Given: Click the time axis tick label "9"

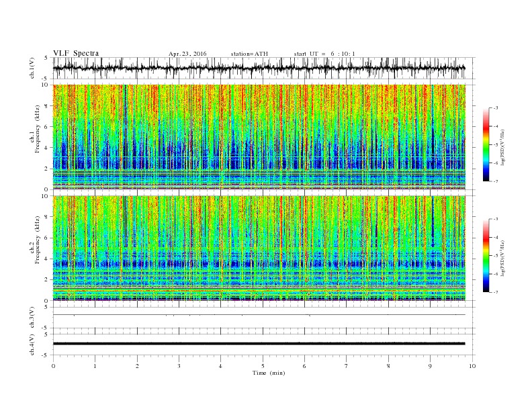Looking at the screenshot, I should pyautogui.click(x=430, y=366).
